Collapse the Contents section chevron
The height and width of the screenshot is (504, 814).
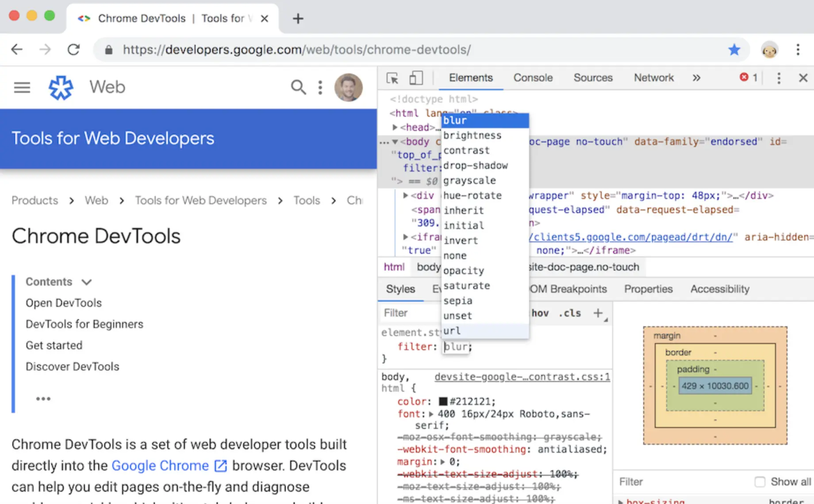[x=87, y=282]
